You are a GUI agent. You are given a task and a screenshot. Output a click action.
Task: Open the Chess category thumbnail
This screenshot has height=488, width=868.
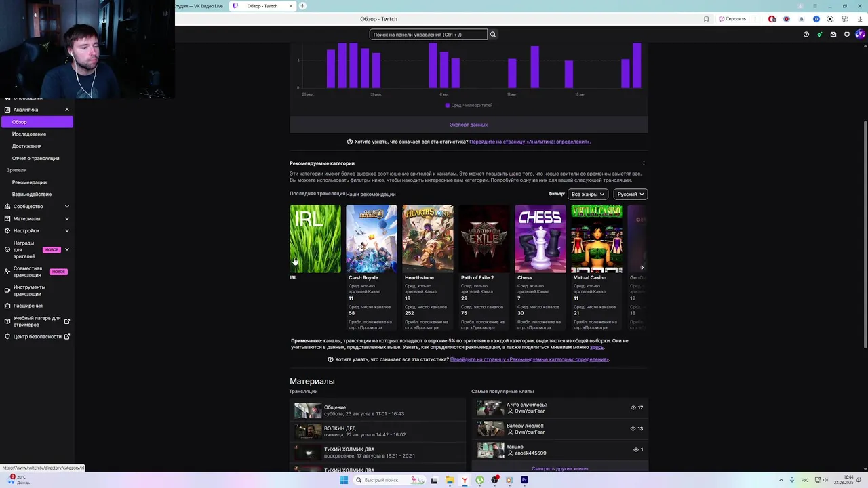click(540, 239)
